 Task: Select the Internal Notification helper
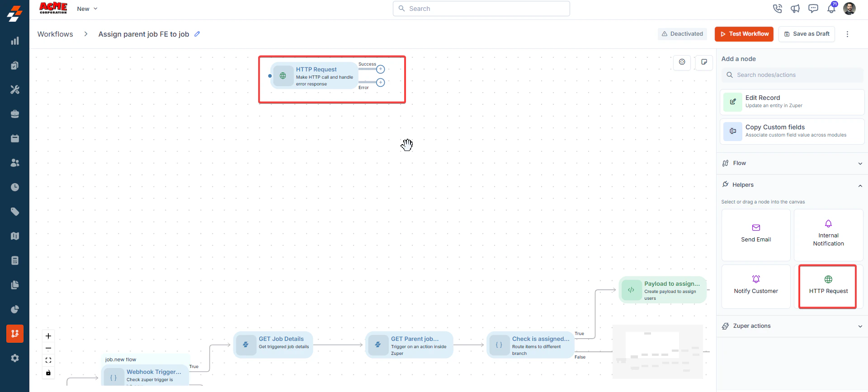828,235
